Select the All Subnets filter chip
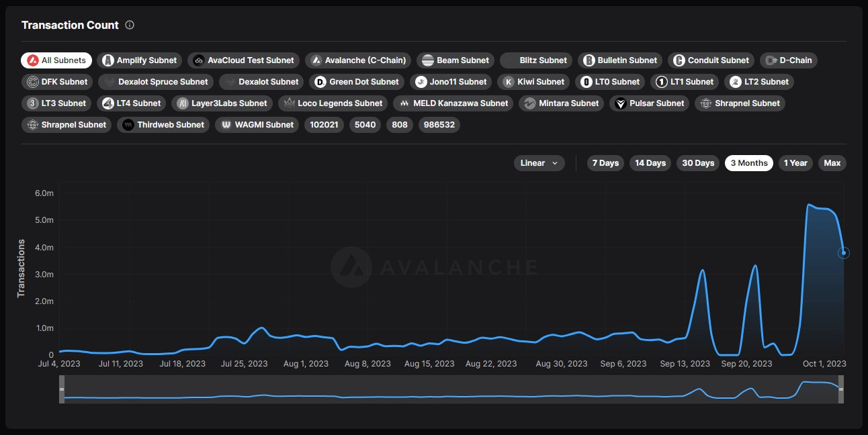 point(56,60)
